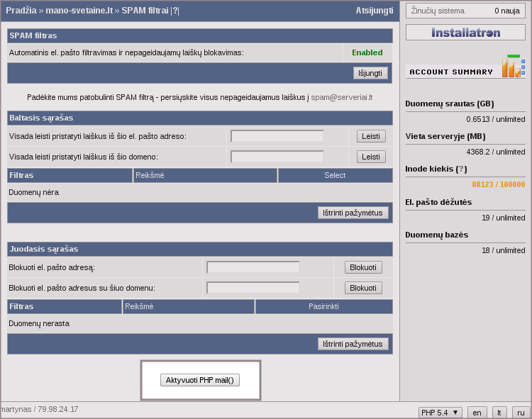The width and height of the screenshot is (532, 419).
Task: Click Blokuoti button for domain blacklist
Action: pyautogui.click(x=363, y=288)
